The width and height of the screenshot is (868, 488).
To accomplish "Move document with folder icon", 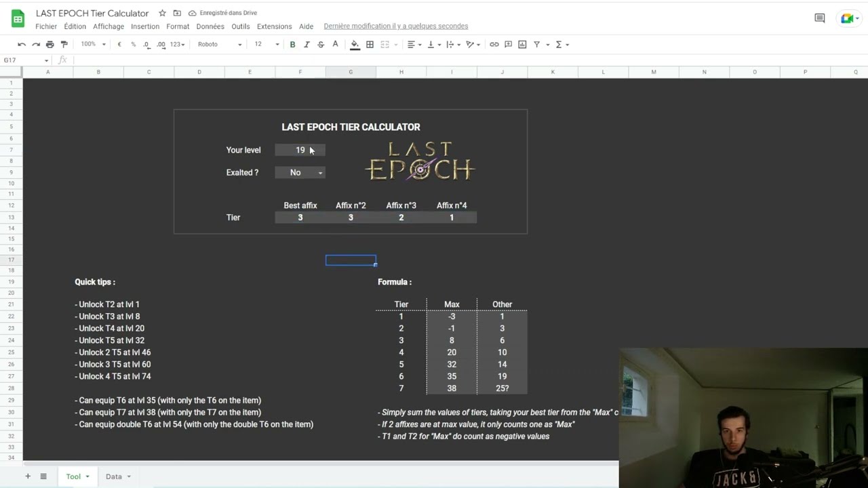I will (x=177, y=13).
